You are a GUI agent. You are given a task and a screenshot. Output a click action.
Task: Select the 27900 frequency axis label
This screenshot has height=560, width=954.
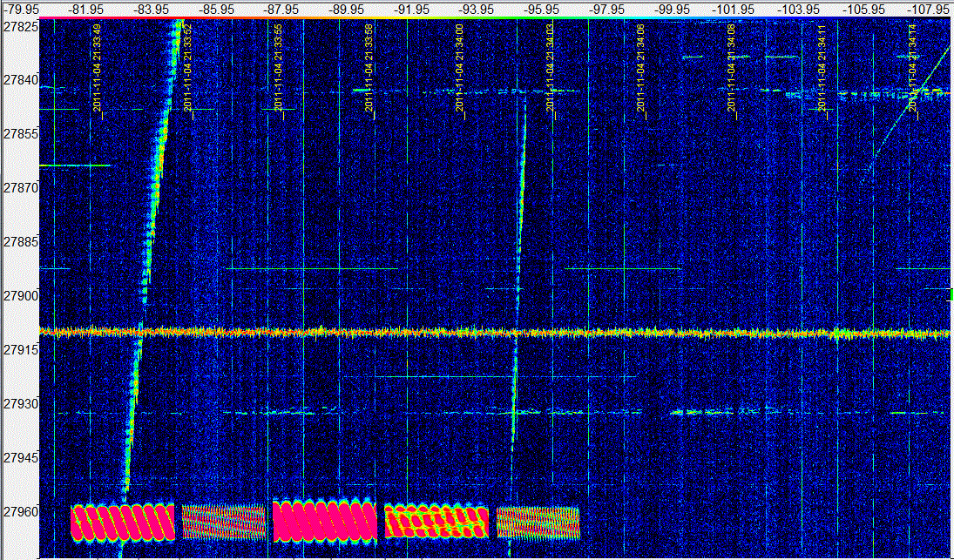(x=20, y=296)
